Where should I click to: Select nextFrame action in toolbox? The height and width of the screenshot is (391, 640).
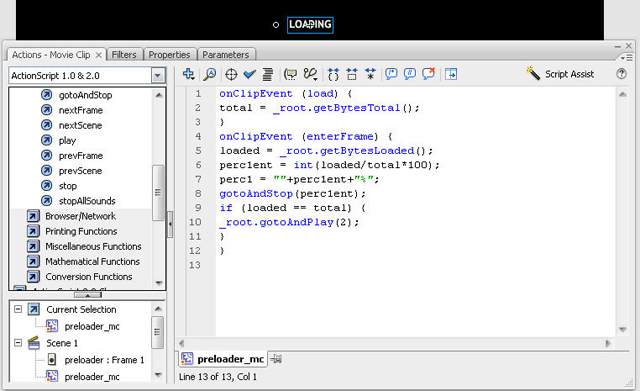pos(80,110)
